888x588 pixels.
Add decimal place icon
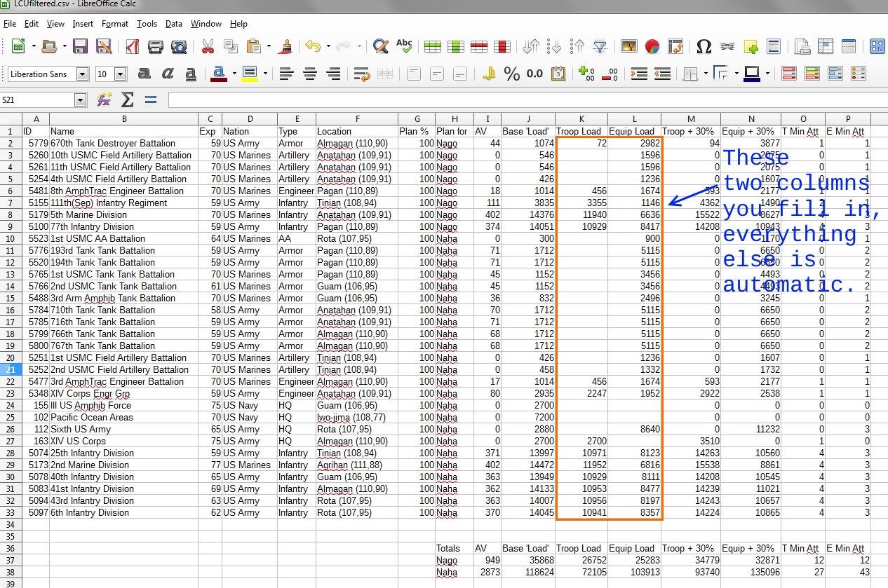click(x=587, y=74)
